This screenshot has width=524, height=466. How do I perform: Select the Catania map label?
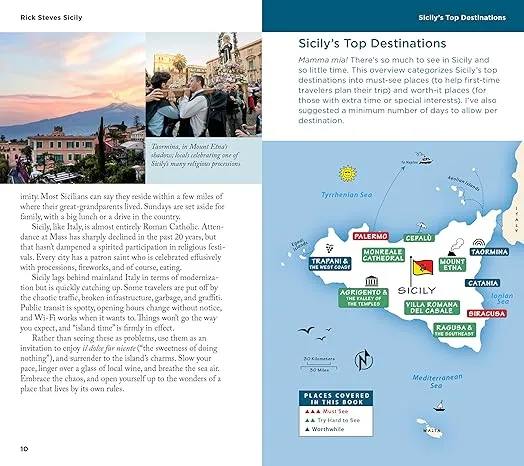click(483, 283)
